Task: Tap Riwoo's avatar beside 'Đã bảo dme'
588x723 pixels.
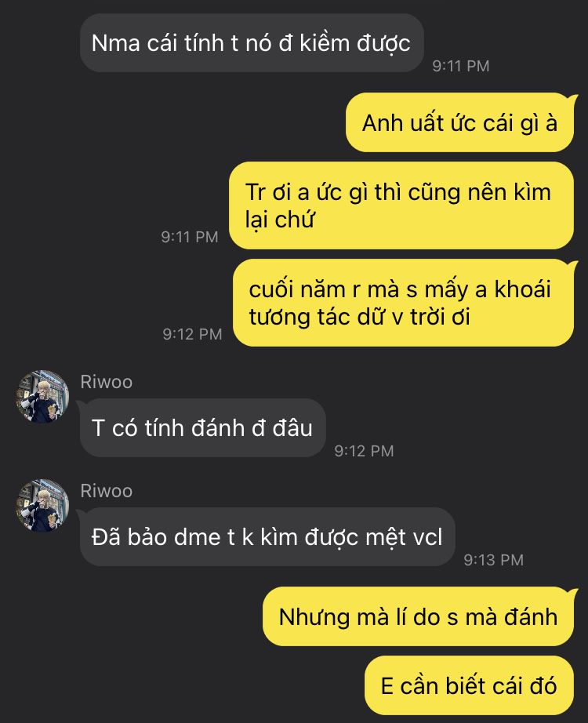Action: [x=42, y=505]
